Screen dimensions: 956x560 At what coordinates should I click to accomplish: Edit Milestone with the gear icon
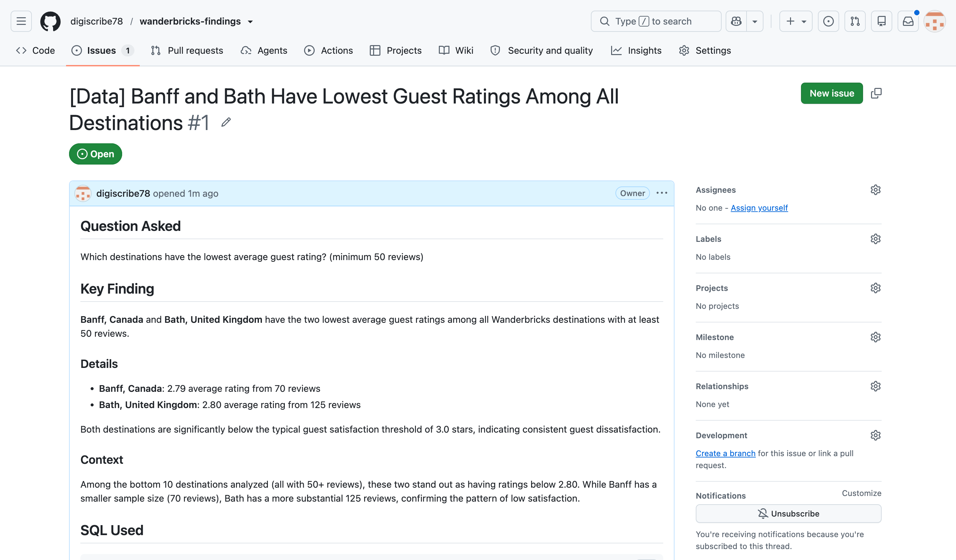click(875, 337)
